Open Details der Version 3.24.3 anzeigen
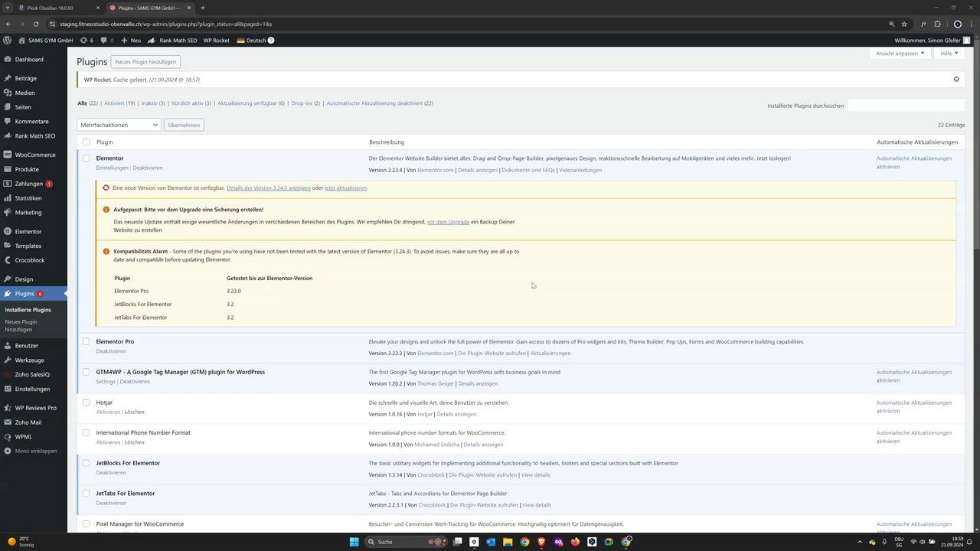The height and width of the screenshot is (551, 980). pyautogui.click(x=268, y=187)
